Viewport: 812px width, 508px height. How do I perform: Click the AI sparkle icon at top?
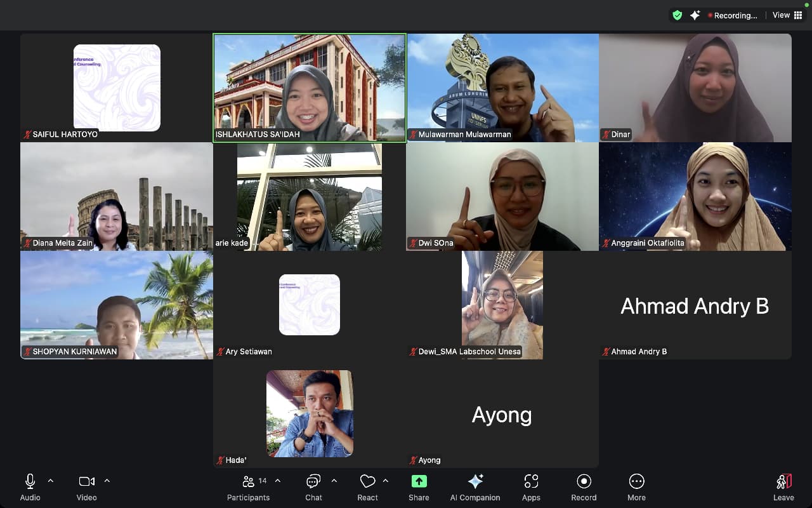(695, 15)
